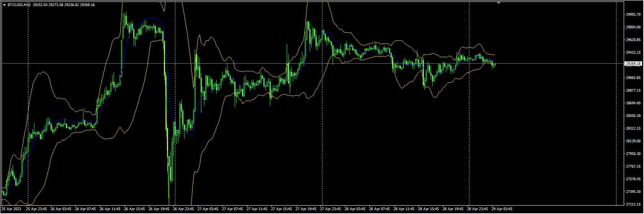Click time axis label 26 Apr 03:45
The height and width of the screenshot is (214, 644).
[x=61, y=209]
